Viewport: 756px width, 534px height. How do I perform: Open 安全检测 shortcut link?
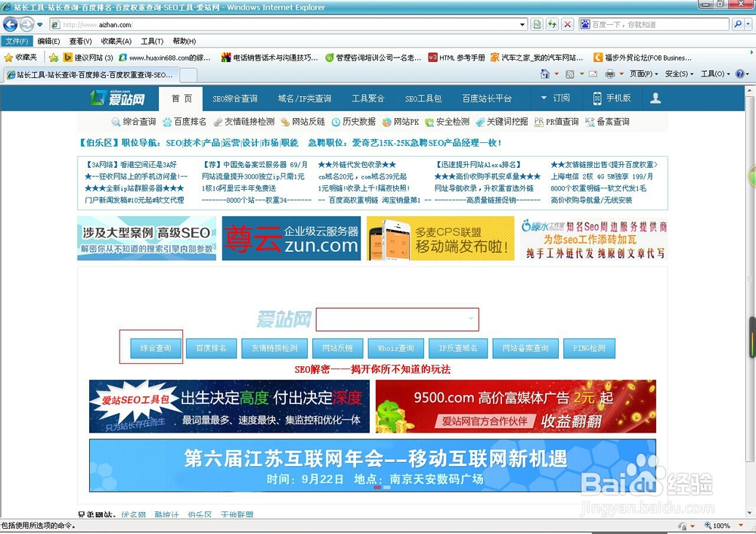pyautogui.click(x=448, y=122)
